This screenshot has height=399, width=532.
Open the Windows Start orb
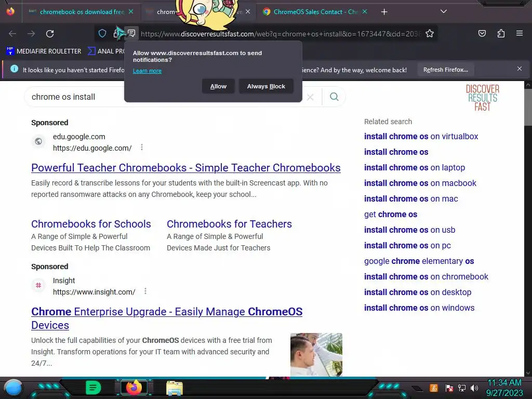coord(14,388)
